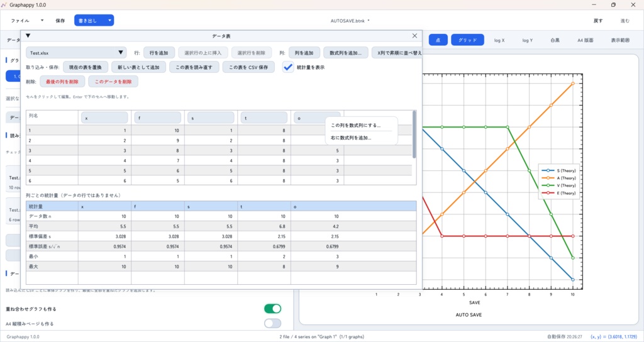
Task: Toggle the 統計量を表示 checkbox
Action: [x=288, y=67]
